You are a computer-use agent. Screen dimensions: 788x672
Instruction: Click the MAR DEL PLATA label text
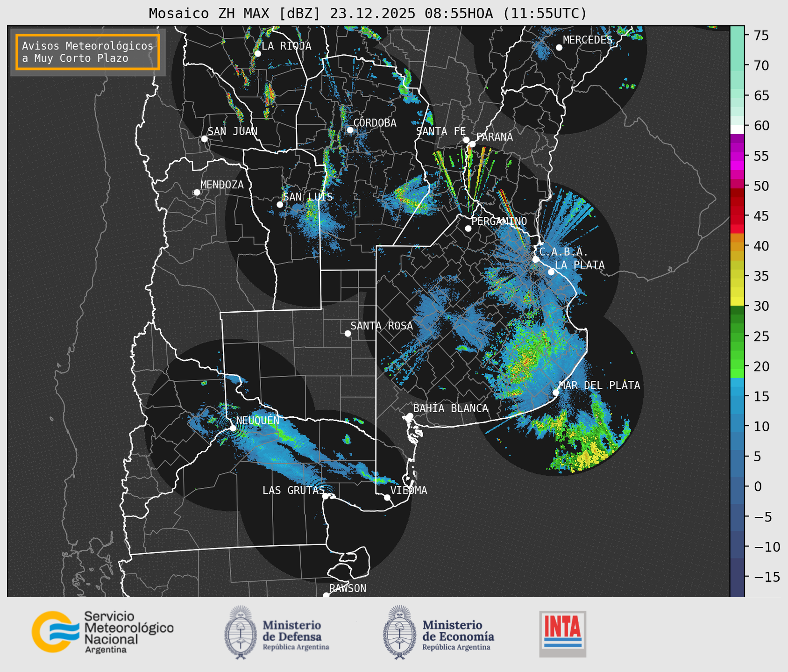pos(599,386)
